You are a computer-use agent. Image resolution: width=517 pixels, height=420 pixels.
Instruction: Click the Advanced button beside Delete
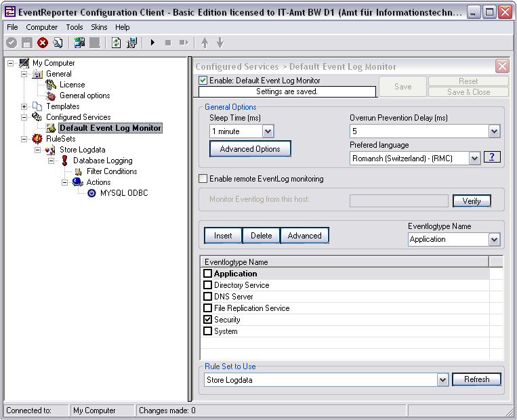click(x=304, y=236)
